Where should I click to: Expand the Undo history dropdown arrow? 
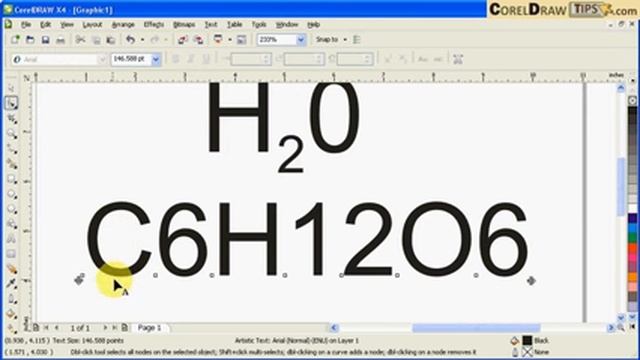tap(142, 40)
